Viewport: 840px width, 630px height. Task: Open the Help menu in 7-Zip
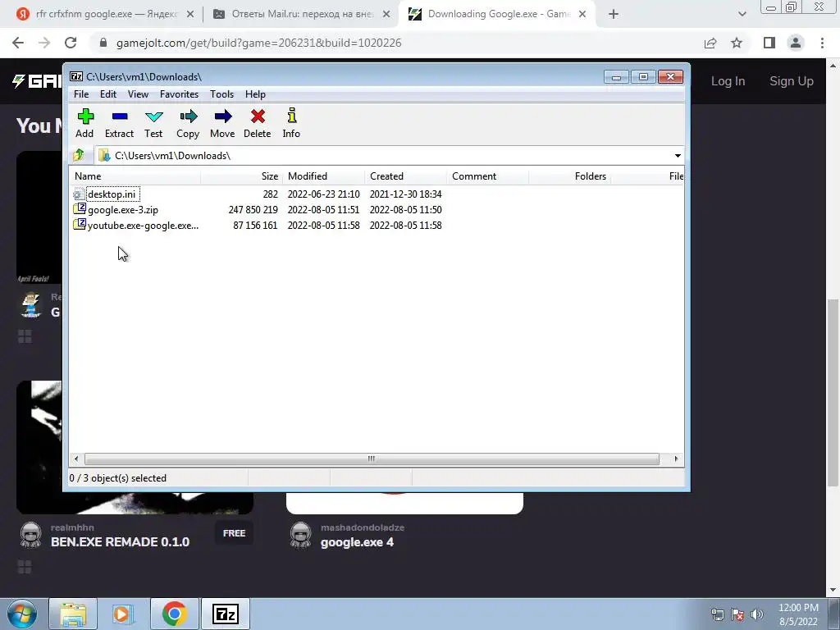coord(256,94)
